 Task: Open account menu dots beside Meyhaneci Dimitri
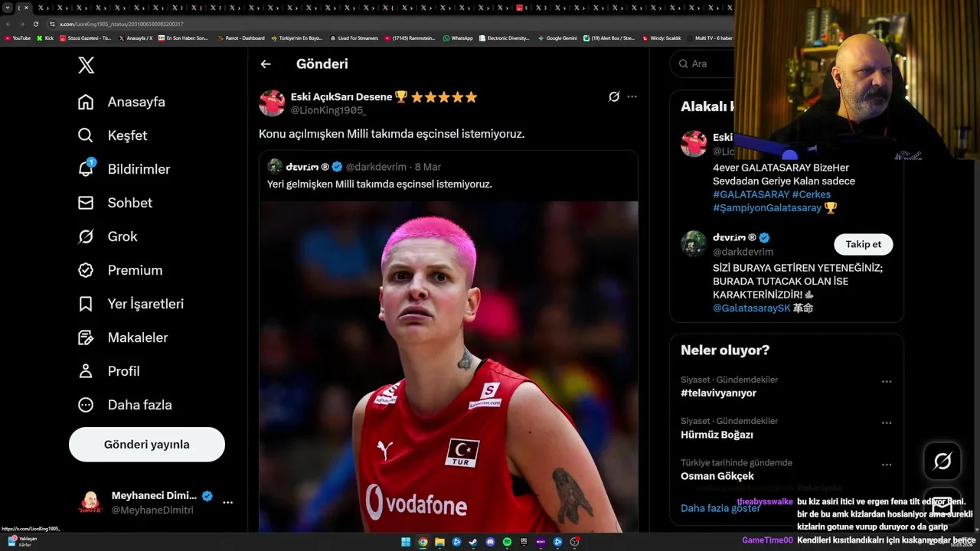pos(227,502)
